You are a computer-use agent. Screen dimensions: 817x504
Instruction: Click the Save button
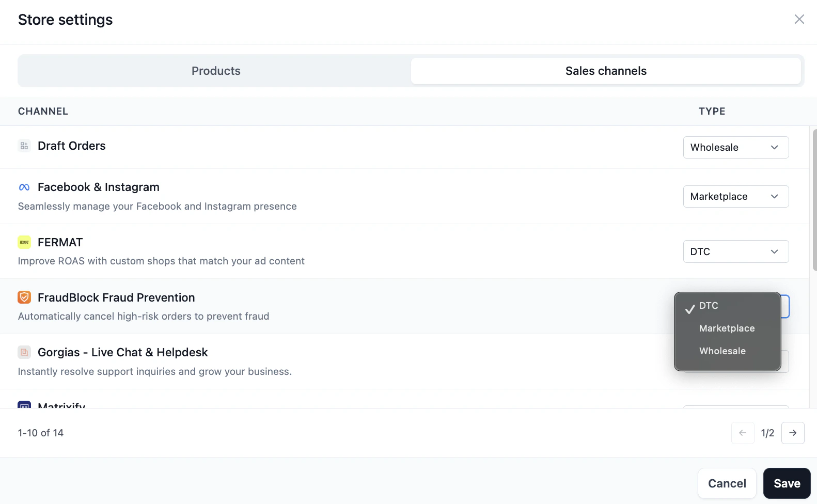787,483
